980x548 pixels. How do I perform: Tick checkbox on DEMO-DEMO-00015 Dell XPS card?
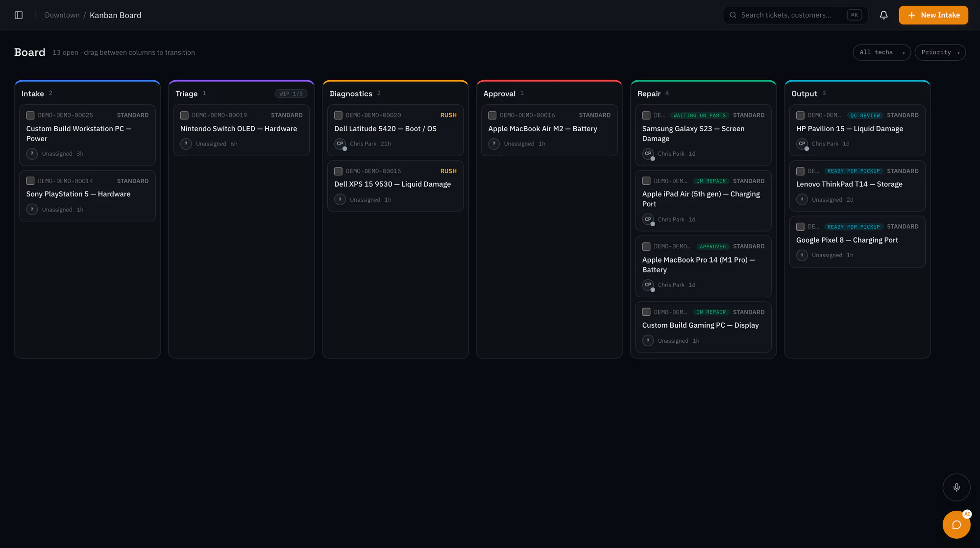[338, 171]
